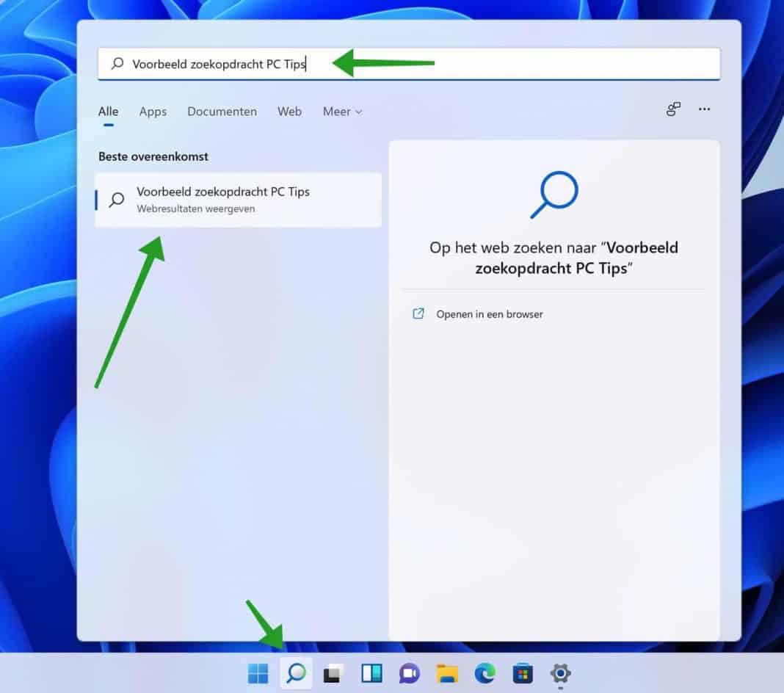This screenshot has height=693, width=784.
Task: Open the Microsoft Store app
Action: click(523, 673)
